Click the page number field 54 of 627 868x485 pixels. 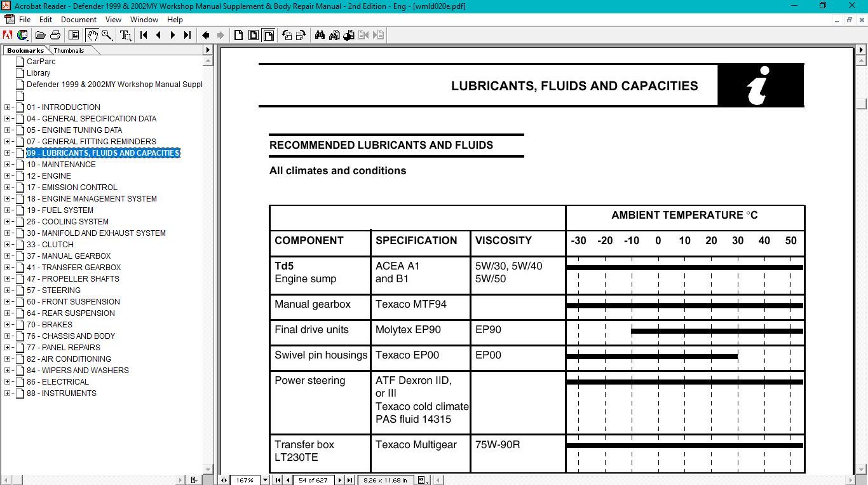tap(313, 480)
